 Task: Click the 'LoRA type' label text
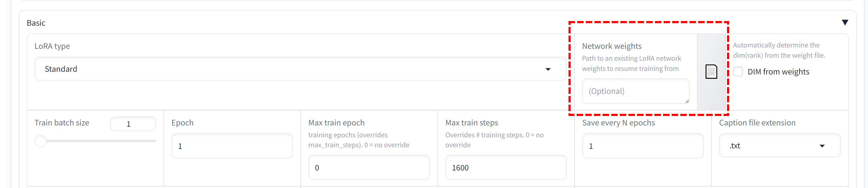[x=52, y=46]
